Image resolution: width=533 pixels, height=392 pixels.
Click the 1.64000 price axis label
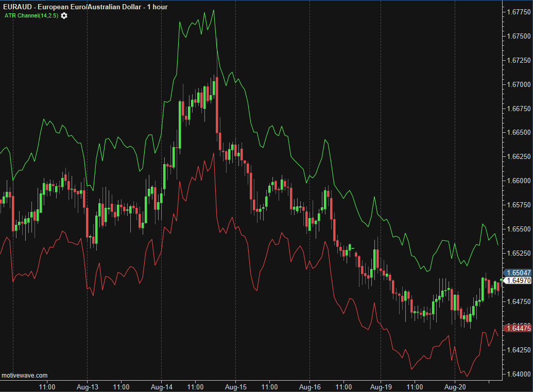tap(519, 373)
